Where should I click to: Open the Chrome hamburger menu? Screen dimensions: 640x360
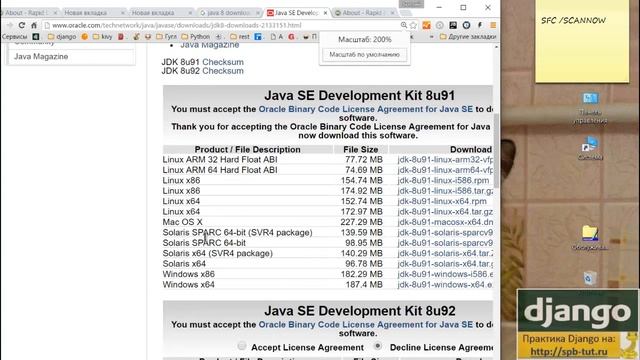pos(493,25)
